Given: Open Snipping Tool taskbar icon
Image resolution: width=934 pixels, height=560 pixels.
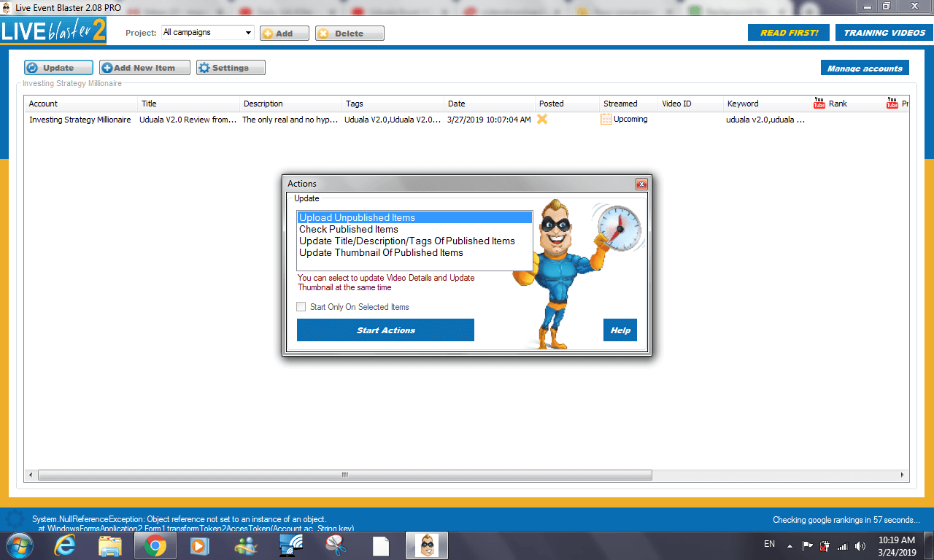Looking at the screenshot, I should coord(336,545).
